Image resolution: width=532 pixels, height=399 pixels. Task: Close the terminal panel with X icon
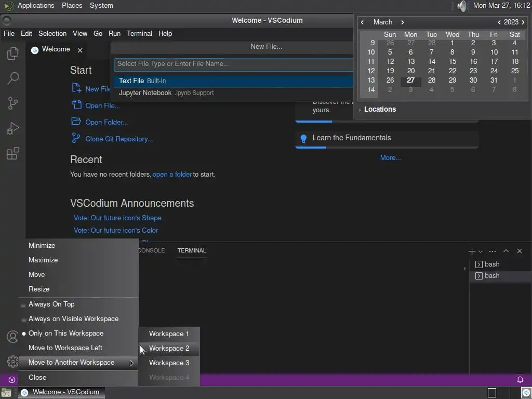point(520,251)
